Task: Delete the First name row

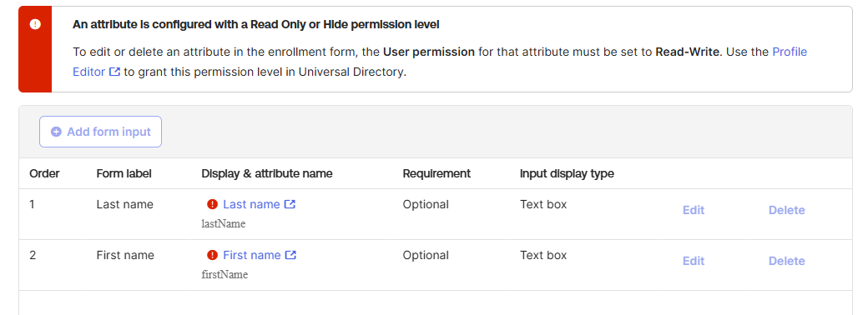Action: pyautogui.click(x=786, y=261)
